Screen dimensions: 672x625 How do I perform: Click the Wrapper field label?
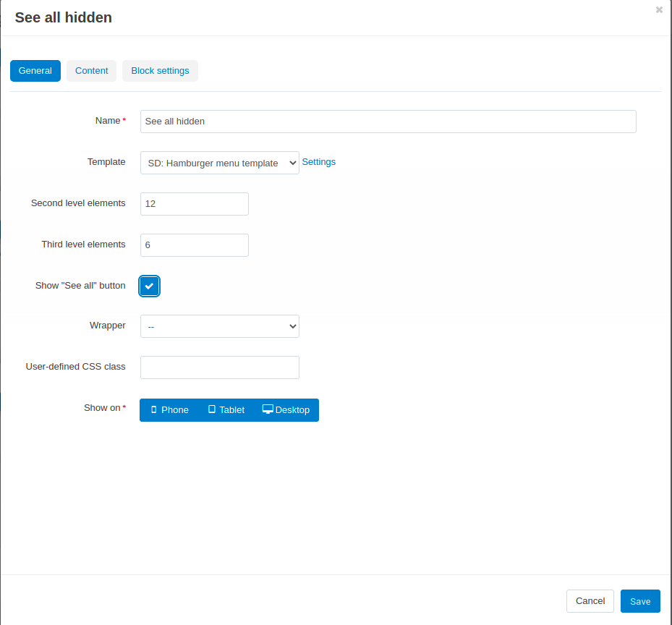pos(107,326)
